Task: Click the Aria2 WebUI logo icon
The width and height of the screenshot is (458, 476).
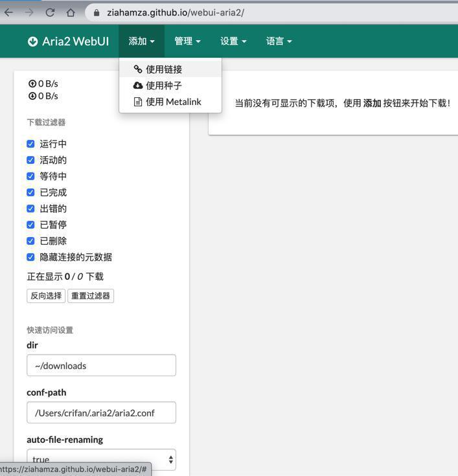Action: (32, 41)
